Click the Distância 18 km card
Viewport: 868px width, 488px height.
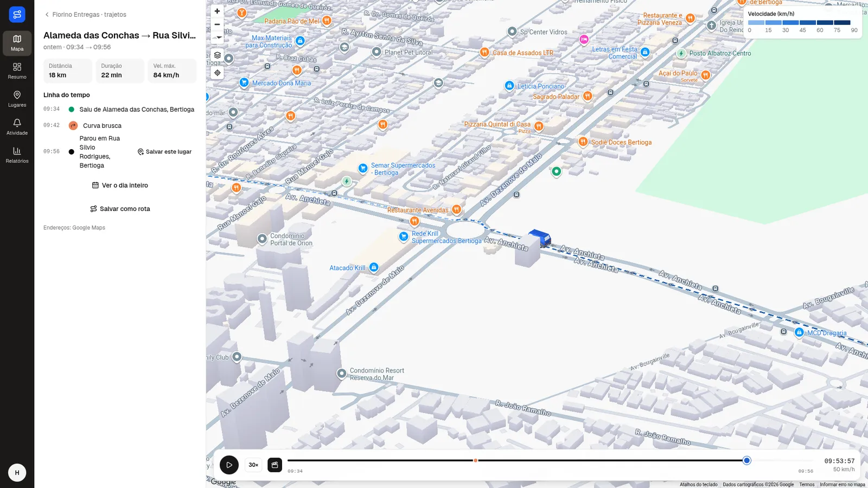67,70
